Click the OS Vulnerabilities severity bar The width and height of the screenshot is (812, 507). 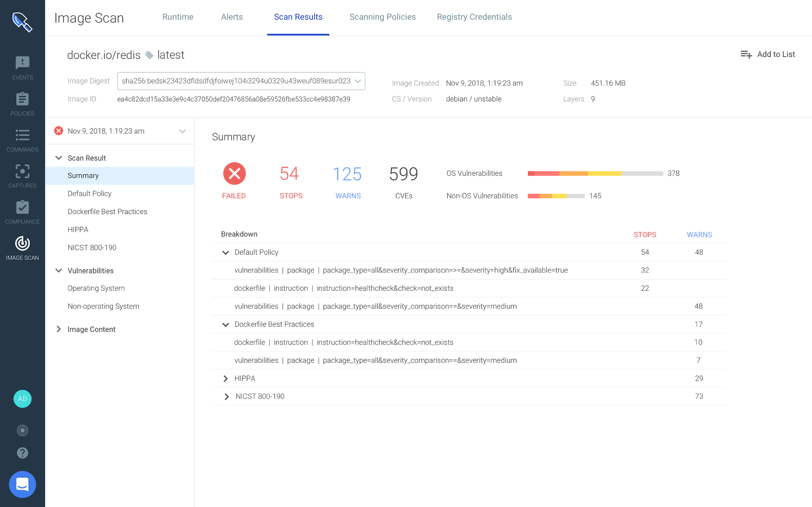coord(596,173)
